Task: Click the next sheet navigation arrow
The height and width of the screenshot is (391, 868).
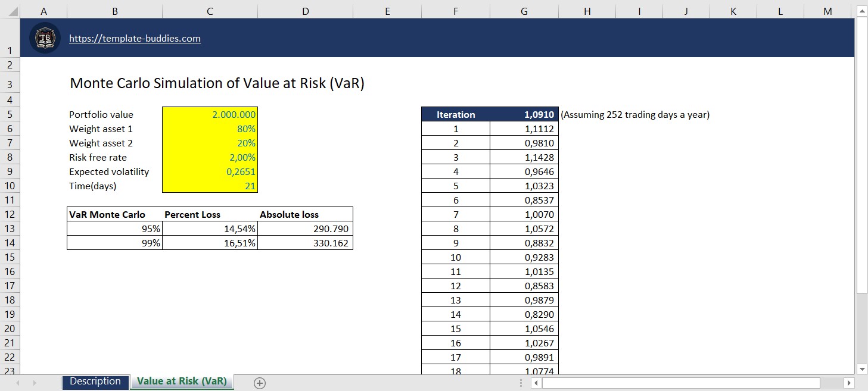Action: (35, 383)
